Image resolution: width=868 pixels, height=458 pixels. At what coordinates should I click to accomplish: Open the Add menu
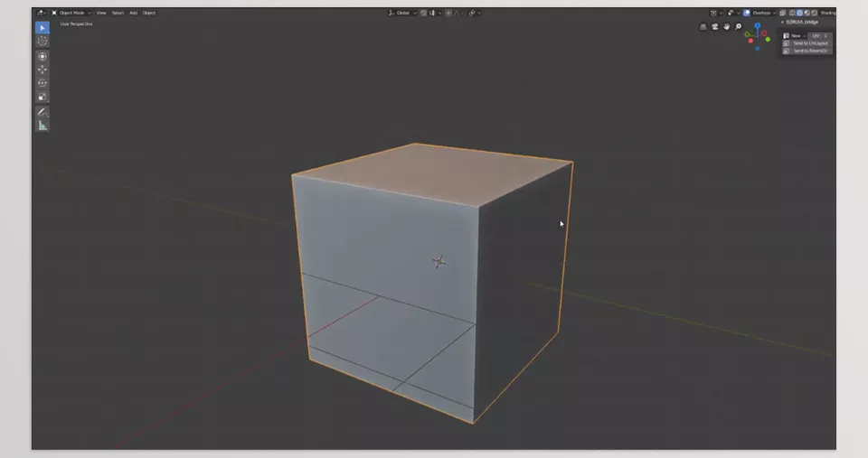(x=134, y=13)
